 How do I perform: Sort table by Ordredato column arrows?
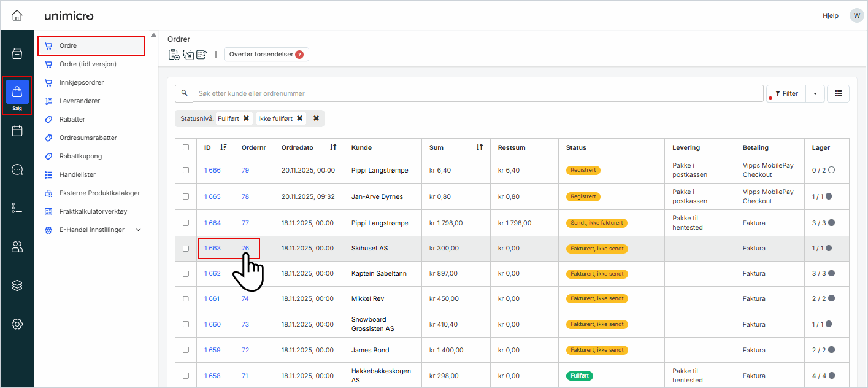click(x=332, y=147)
